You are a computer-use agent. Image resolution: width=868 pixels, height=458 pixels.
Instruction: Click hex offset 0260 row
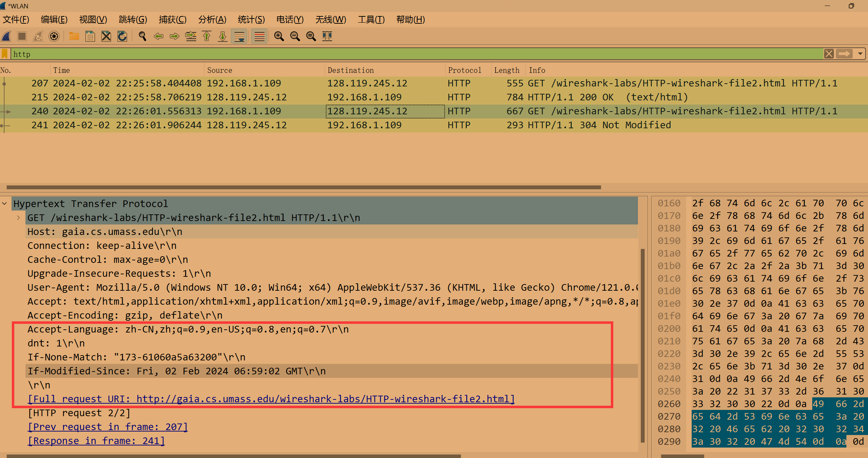click(669, 404)
